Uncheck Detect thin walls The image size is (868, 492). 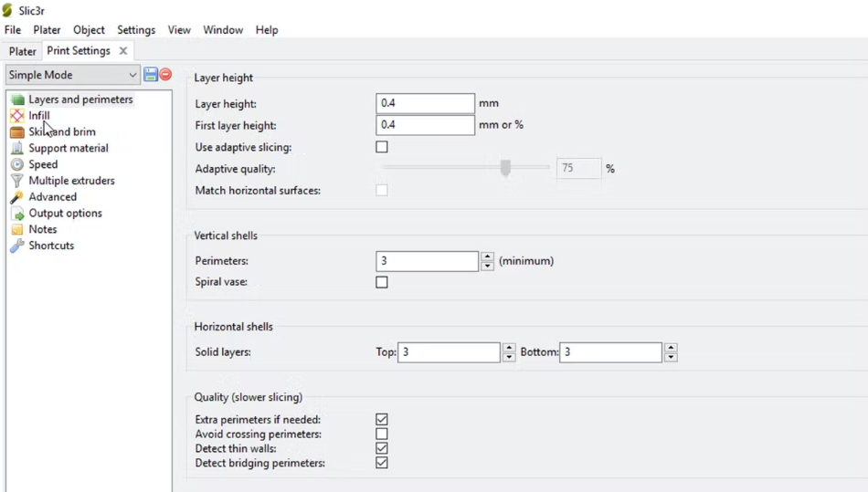coord(382,448)
